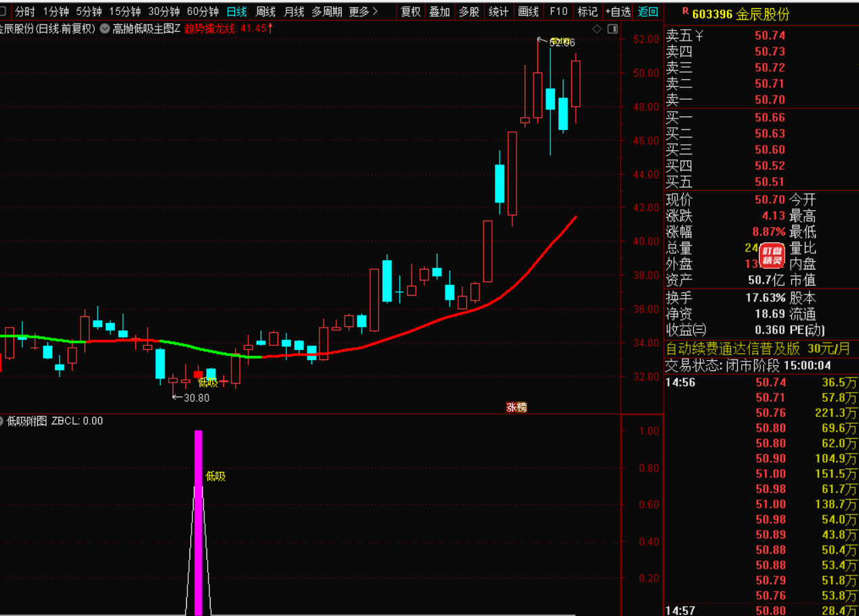This screenshot has width=859, height=616.
Task: Click the 自动续费通达信普及版 promotion link
Action: [x=733, y=349]
